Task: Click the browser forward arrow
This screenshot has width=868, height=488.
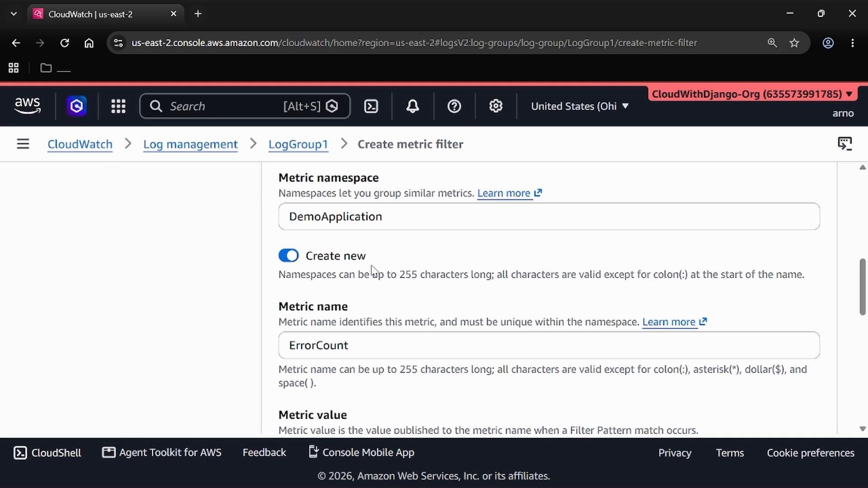Action: (40, 43)
